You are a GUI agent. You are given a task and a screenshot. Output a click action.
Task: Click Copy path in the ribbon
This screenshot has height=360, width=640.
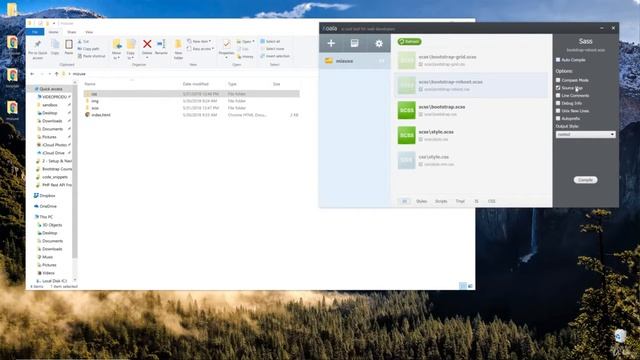coord(88,49)
